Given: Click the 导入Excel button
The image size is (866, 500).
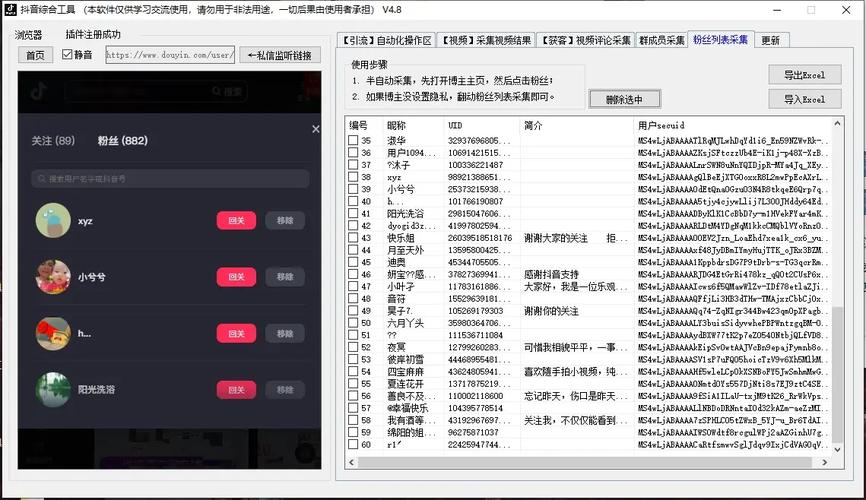Looking at the screenshot, I should coord(804,99).
